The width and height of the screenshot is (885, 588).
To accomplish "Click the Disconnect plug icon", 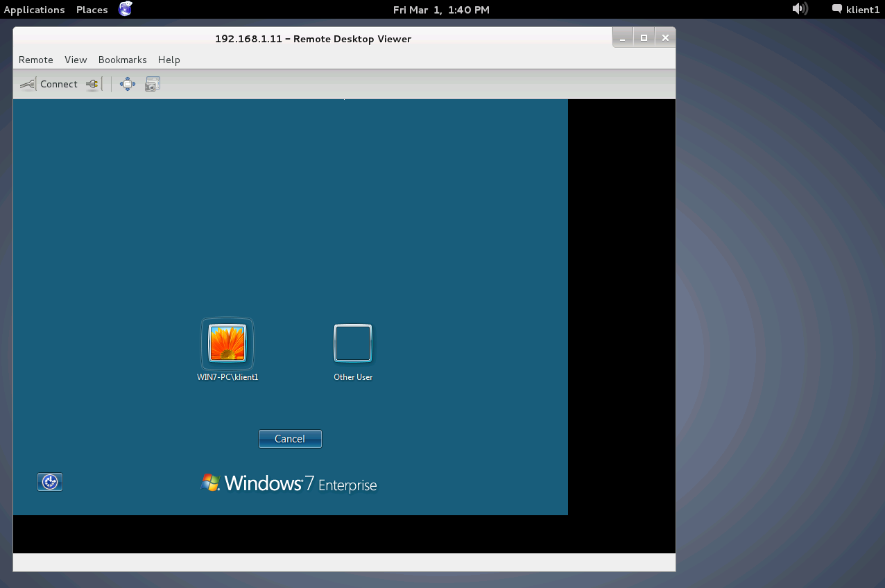I will pyautogui.click(x=93, y=84).
